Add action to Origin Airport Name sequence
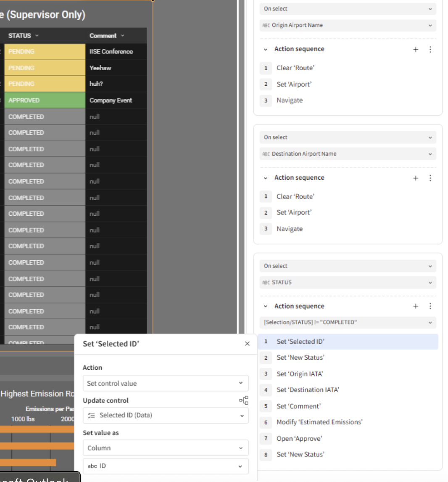The image size is (448, 482). pyautogui.click(x=415, y=50)
